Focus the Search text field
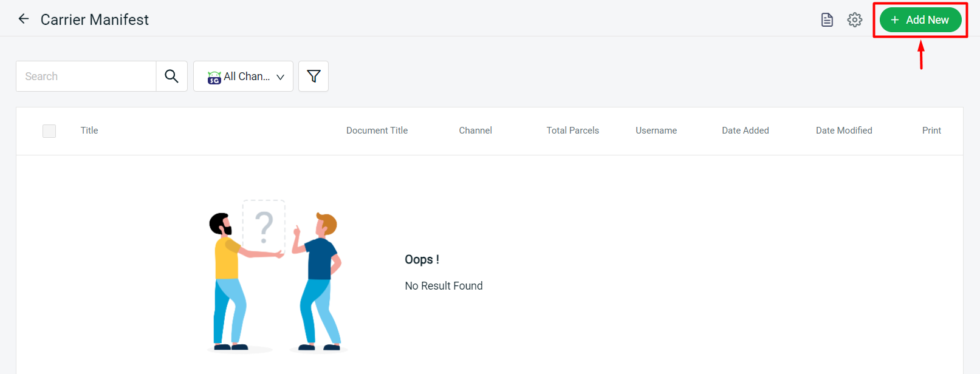980x374 pixels. click(x=86, y=76)
